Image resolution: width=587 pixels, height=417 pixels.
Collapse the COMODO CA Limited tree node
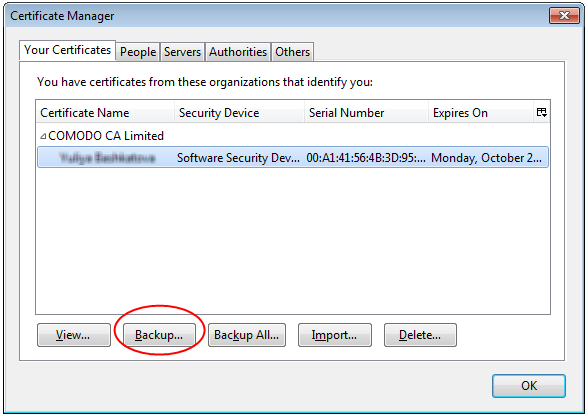pyautogui.click(x=43, y=136)
